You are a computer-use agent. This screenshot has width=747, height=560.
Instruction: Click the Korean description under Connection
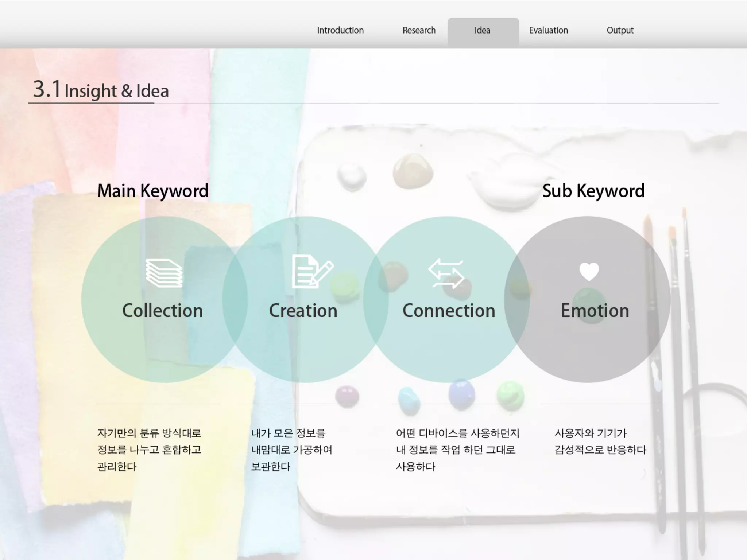[x=457, y=450]
